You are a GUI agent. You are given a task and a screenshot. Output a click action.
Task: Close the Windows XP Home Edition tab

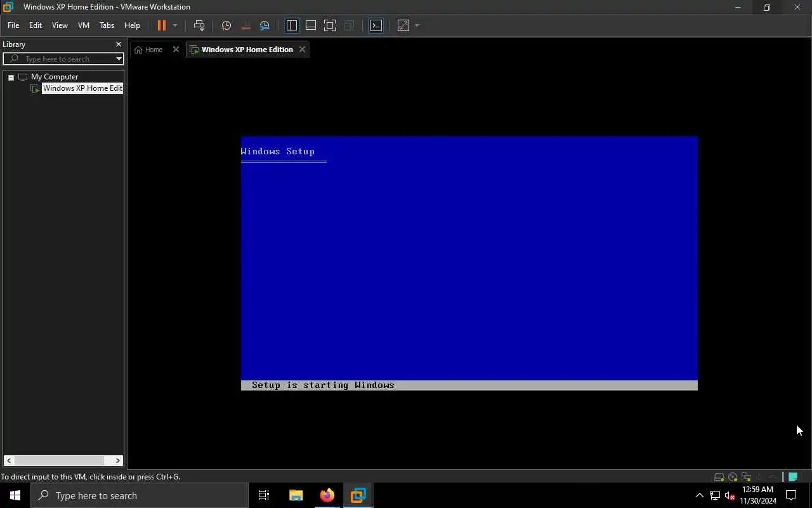302,50
